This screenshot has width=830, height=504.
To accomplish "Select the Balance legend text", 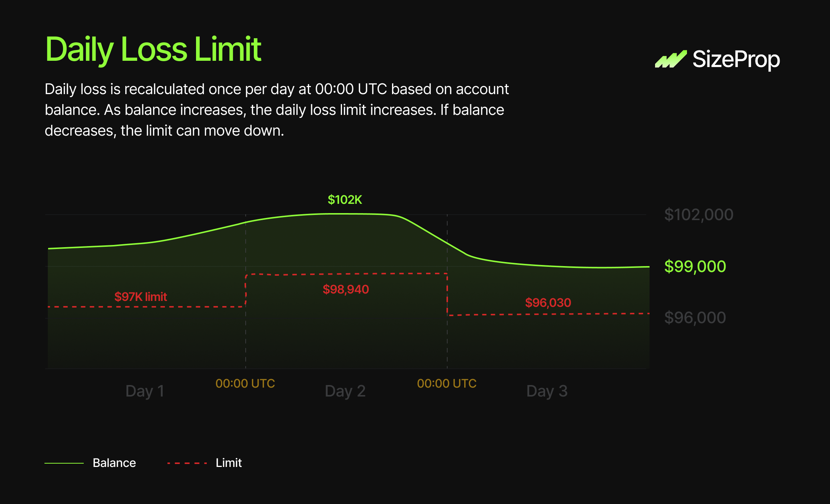I will pos(114,463).
